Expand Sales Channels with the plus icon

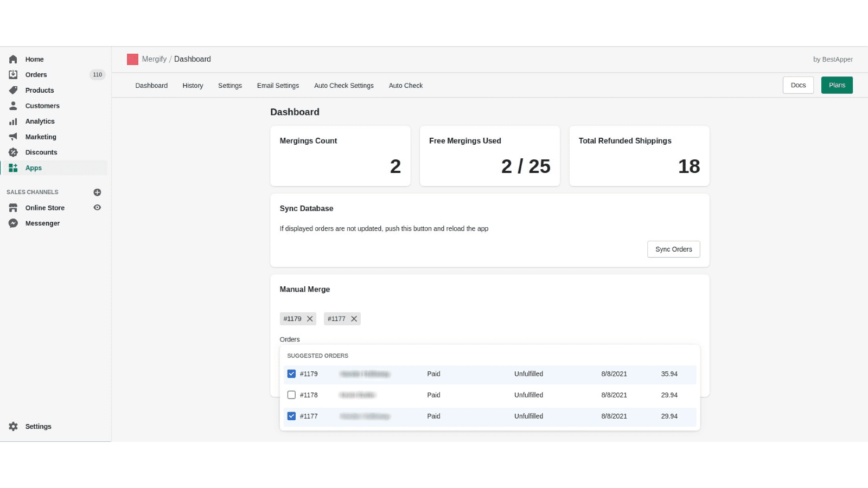point(97,192)
